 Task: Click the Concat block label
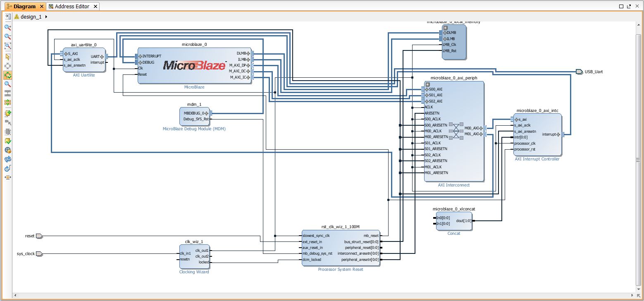[453, 234]
